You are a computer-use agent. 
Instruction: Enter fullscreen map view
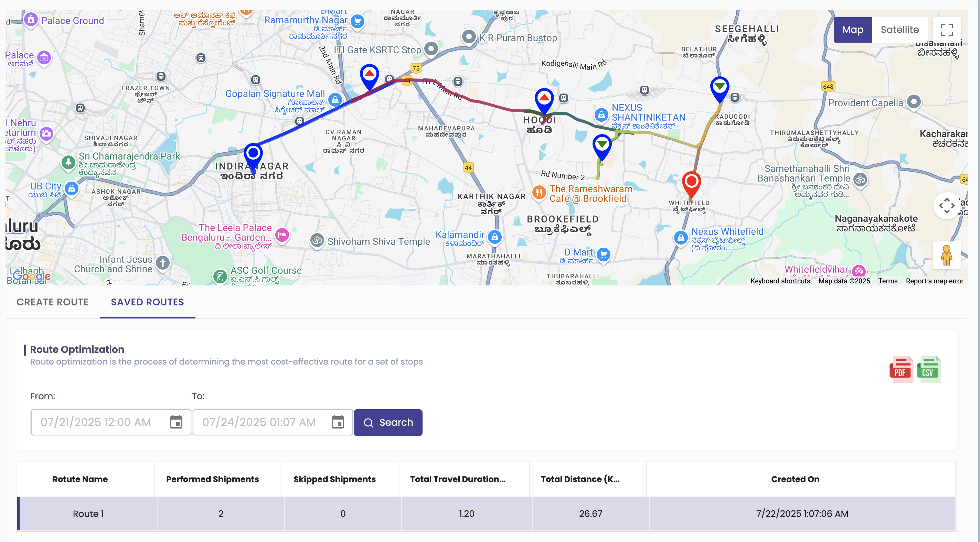tap(948, 29)
